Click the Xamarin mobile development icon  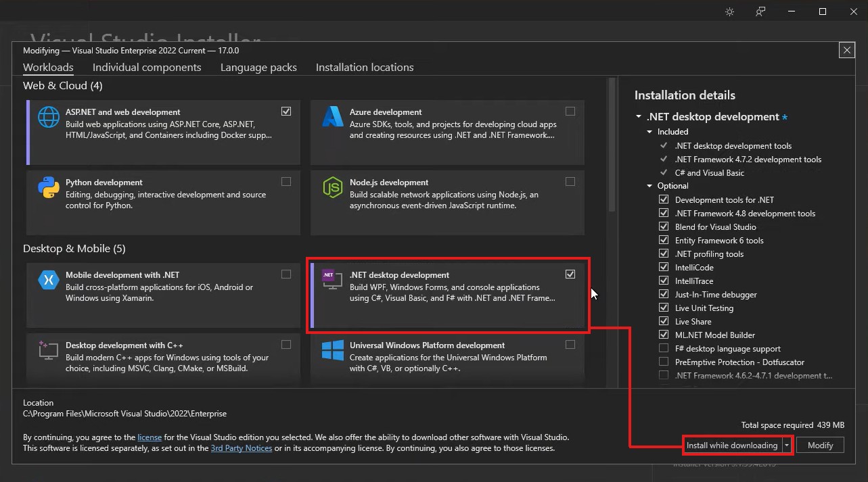(49, 280)
